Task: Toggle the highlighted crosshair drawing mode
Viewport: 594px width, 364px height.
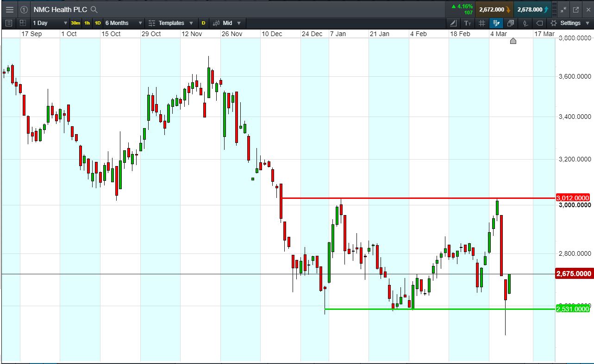Action: click(x=497, y=23)
